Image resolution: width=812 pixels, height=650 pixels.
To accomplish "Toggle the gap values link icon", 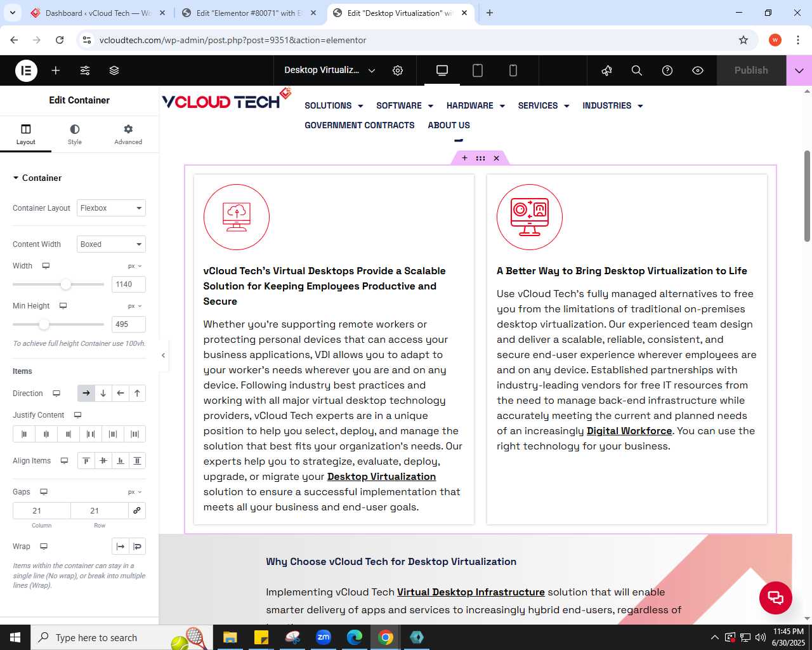I will (x=137, y=511).
